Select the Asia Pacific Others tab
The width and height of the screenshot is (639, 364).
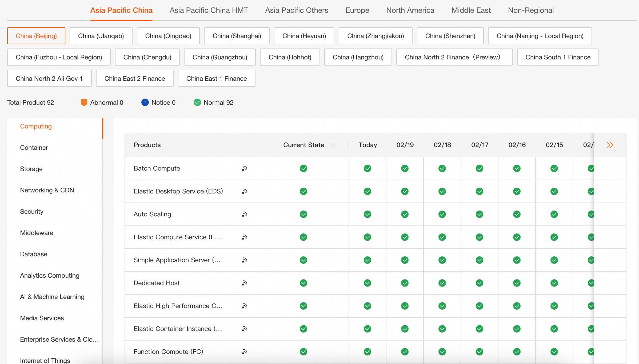tap(297, 10)
